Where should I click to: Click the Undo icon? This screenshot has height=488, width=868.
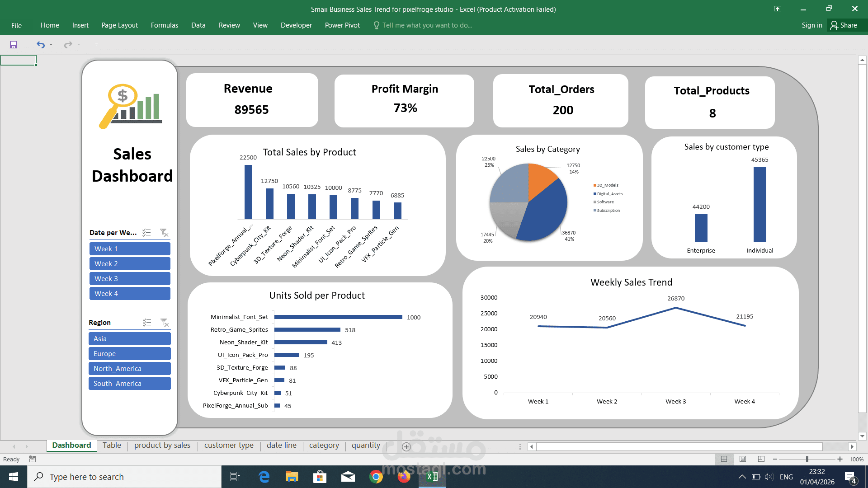click(40, 45)
